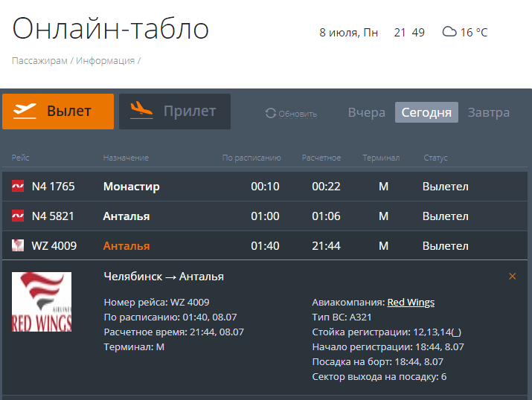The width and height of the screenshot is (532, 400).
Task: Show tomorrow's flights via Завтра
Action: pyautogui.click(x=489, y=112)
